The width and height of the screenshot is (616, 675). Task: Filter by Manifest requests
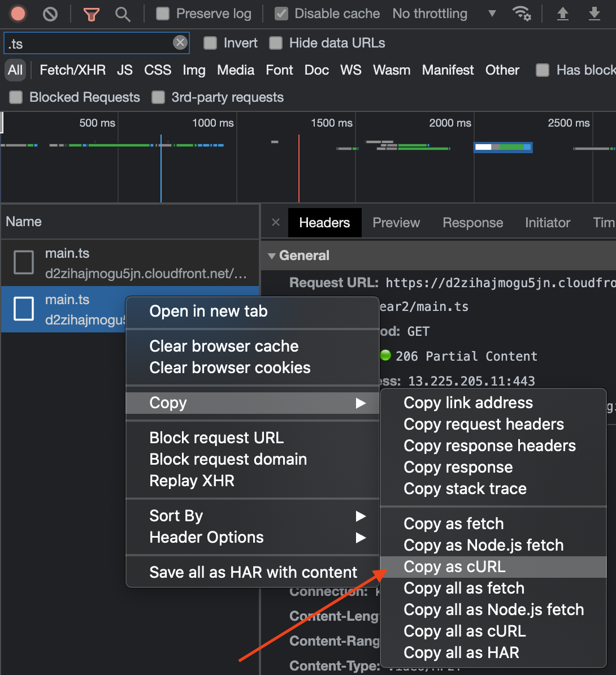[448, 70]
